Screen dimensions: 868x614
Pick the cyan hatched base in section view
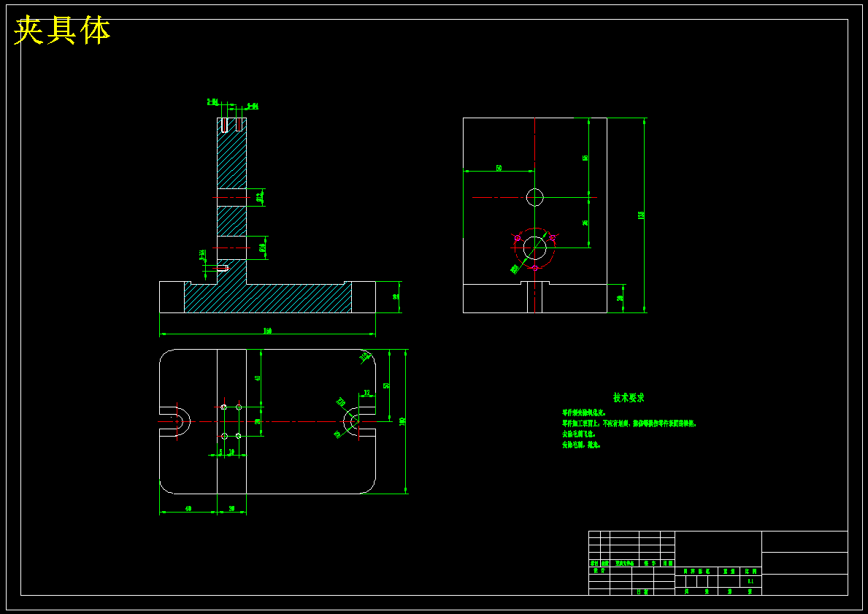[268, 299]
